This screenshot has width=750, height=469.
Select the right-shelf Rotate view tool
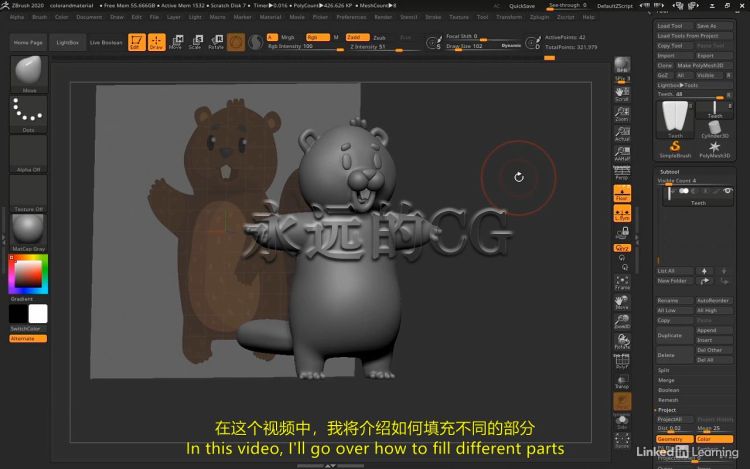click(622, 342)
